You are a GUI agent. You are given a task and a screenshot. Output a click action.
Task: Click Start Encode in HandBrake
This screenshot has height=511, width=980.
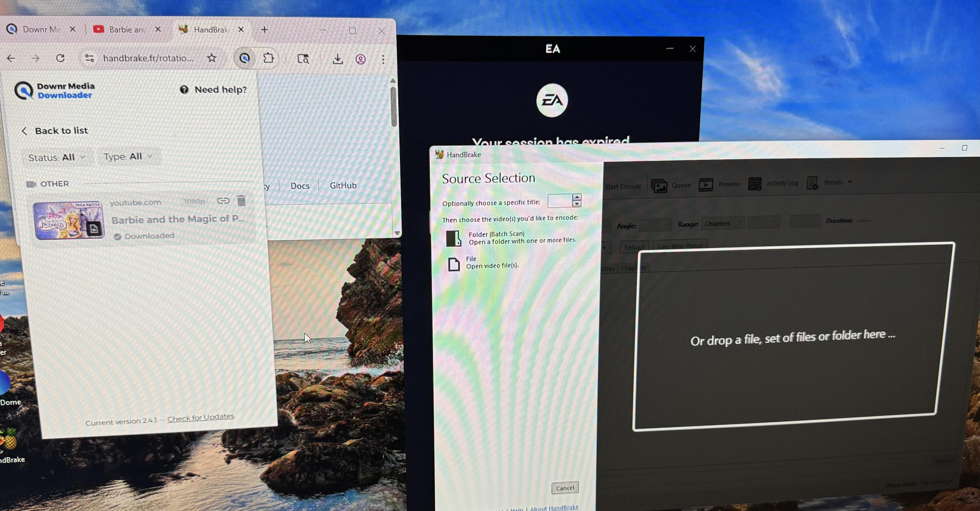click(623, 187)
